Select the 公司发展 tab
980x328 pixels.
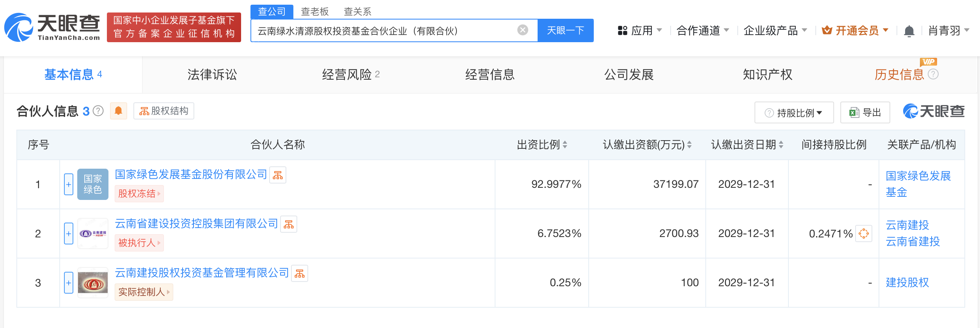[629, 75]
